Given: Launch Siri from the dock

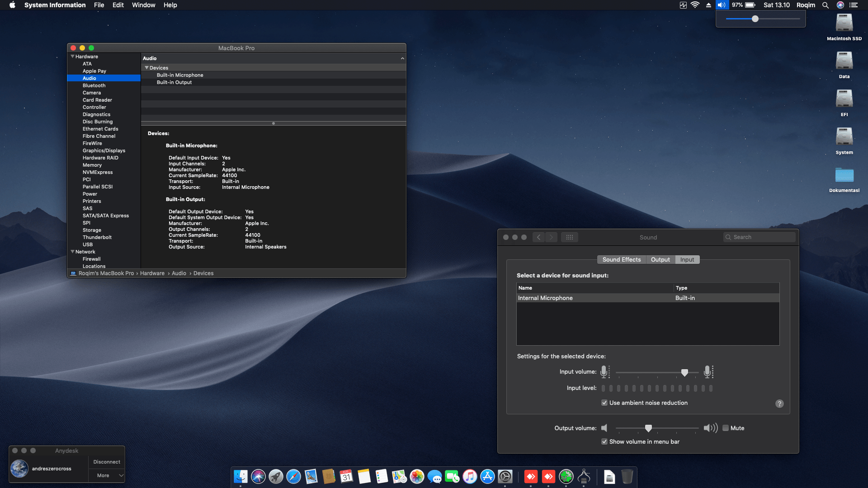Looking at the screenshot, I should click(x=258, y=476).
